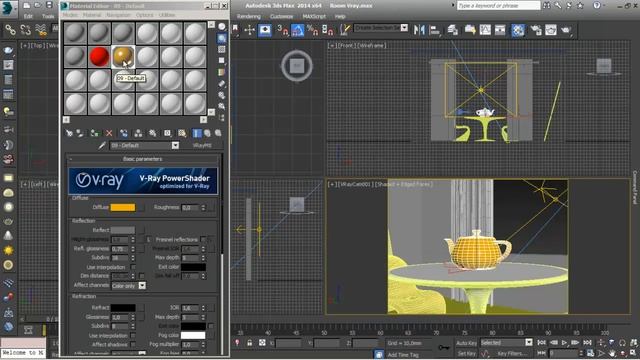
Task: Assign material to selection icon
Action: pos(95,133)
